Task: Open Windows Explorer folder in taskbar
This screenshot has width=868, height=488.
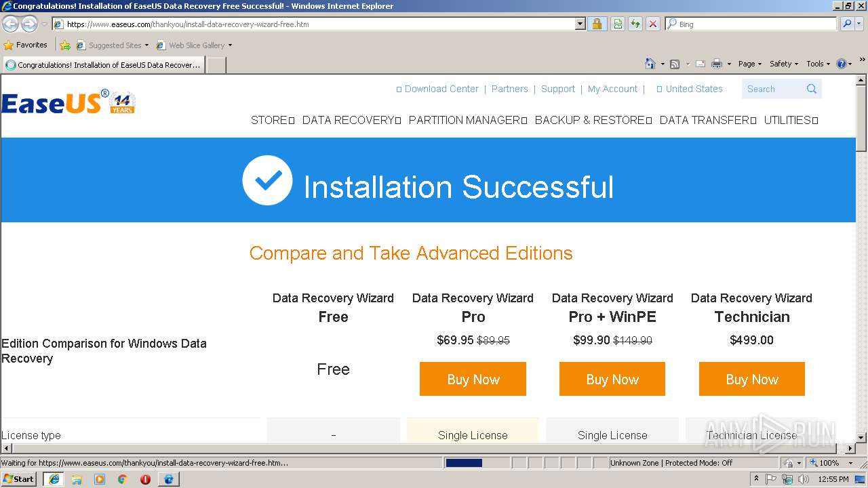Action: point(77,479)
